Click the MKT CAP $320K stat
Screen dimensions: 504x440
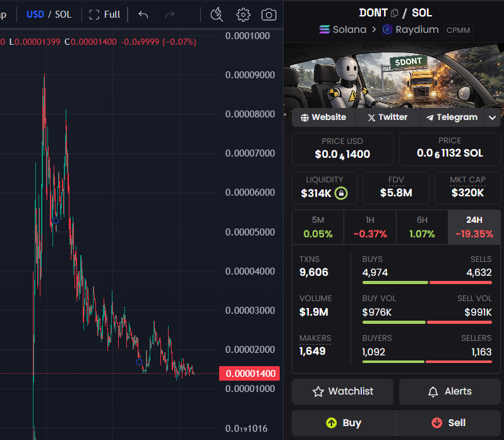(467, 188)
